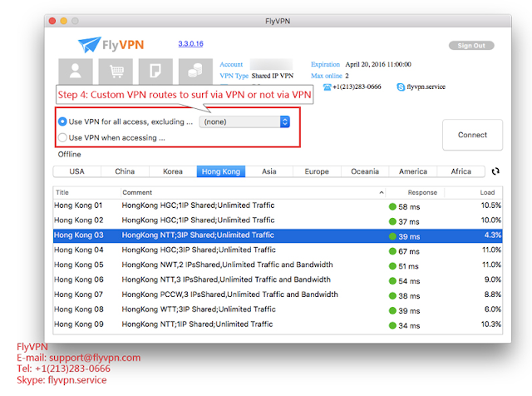The height and width of the screenshot is (396, 532).
Task: Select the Hong Kong 02 server row
Action: [x=278, y=220]
